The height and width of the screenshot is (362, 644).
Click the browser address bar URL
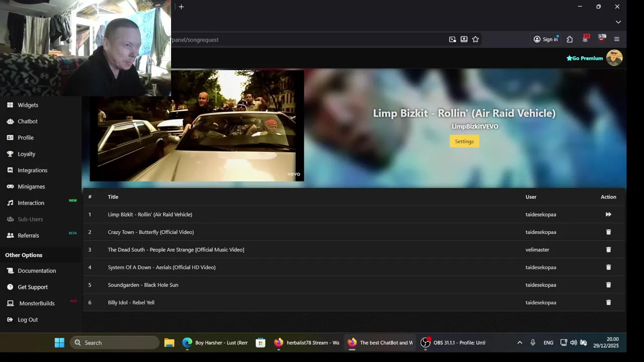pyautogui.click(x=195, y=40)
